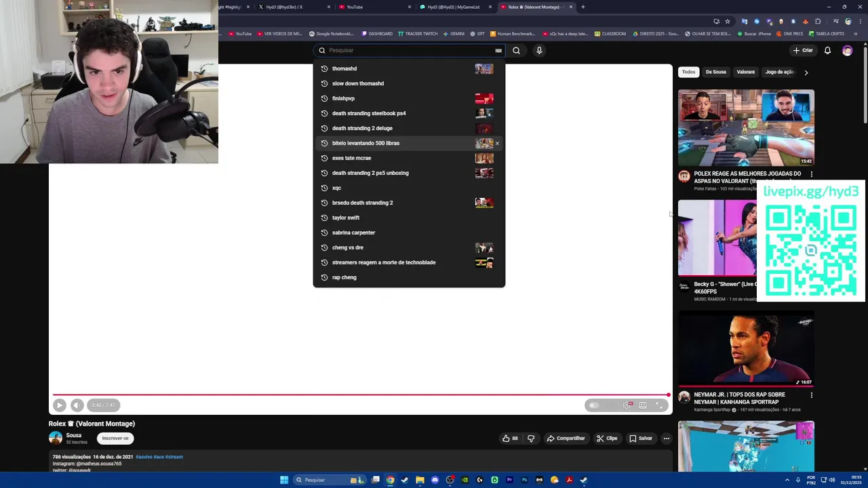Replay video with the player play button

60,405
